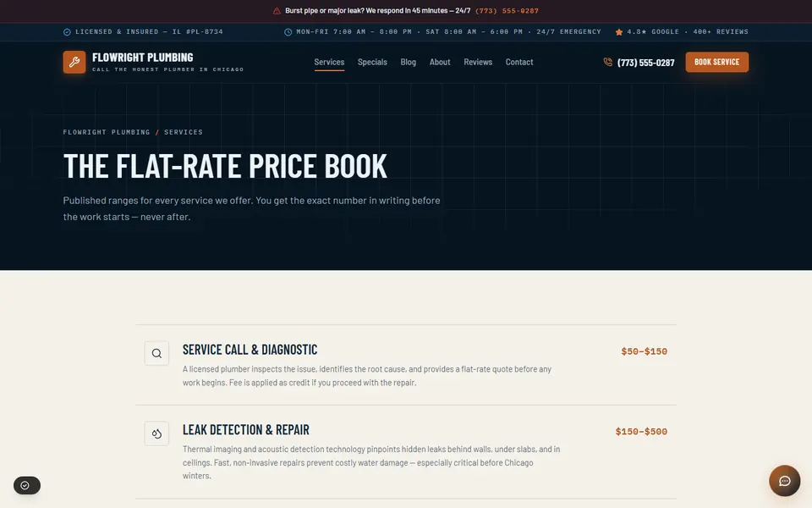Click the orange phone number in the emergency banner

coord(507,11)
